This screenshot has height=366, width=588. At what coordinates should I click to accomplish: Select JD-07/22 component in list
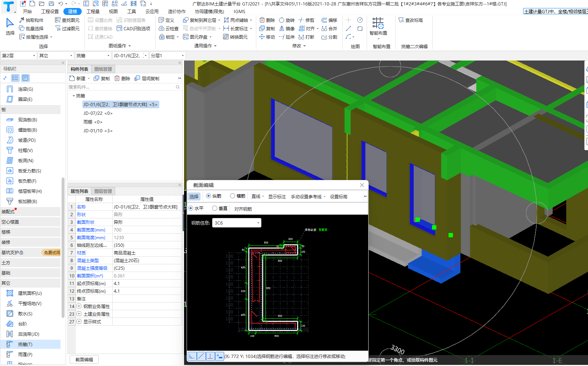(x=98, y=113)
